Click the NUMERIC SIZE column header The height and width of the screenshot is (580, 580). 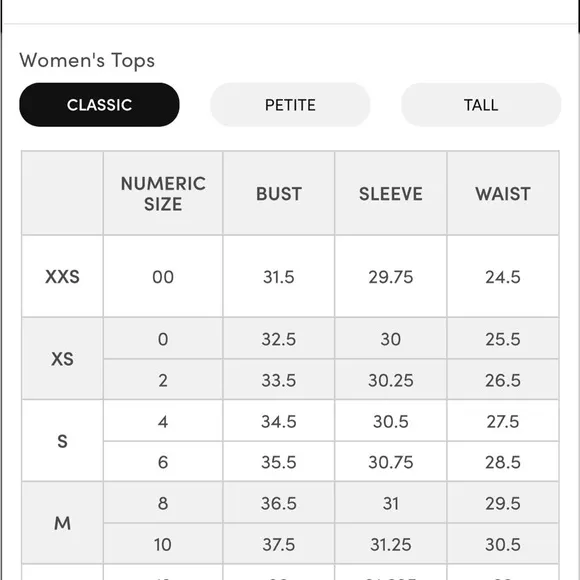coord(163,193)
